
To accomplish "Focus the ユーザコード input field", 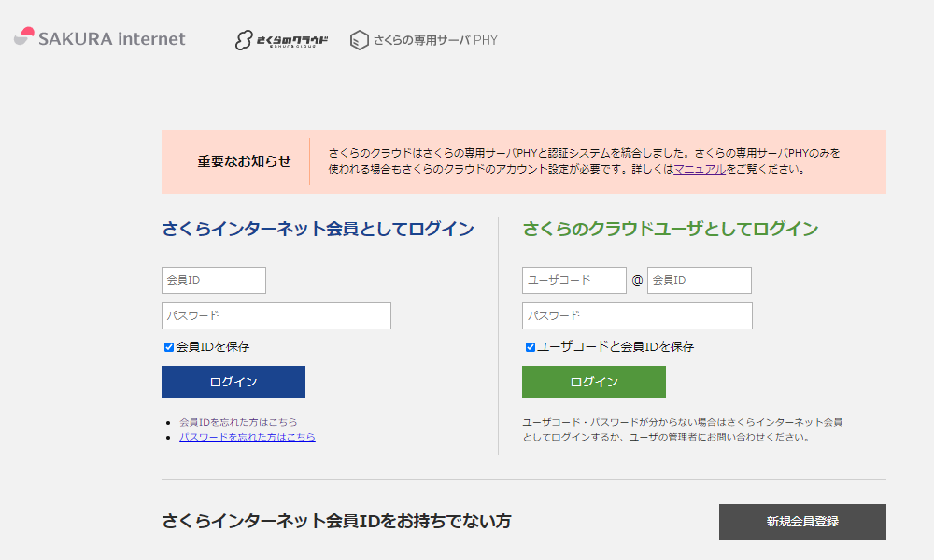I will [574, 280].
